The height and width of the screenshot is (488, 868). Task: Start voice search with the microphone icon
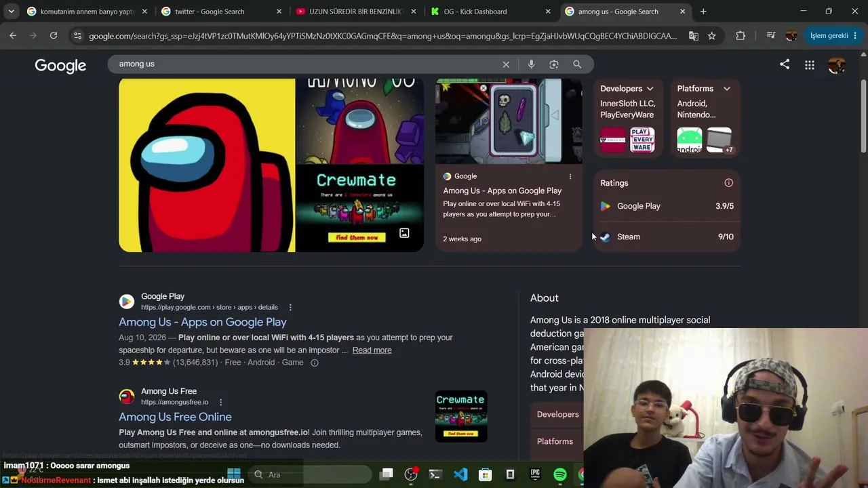pos(531,64)
